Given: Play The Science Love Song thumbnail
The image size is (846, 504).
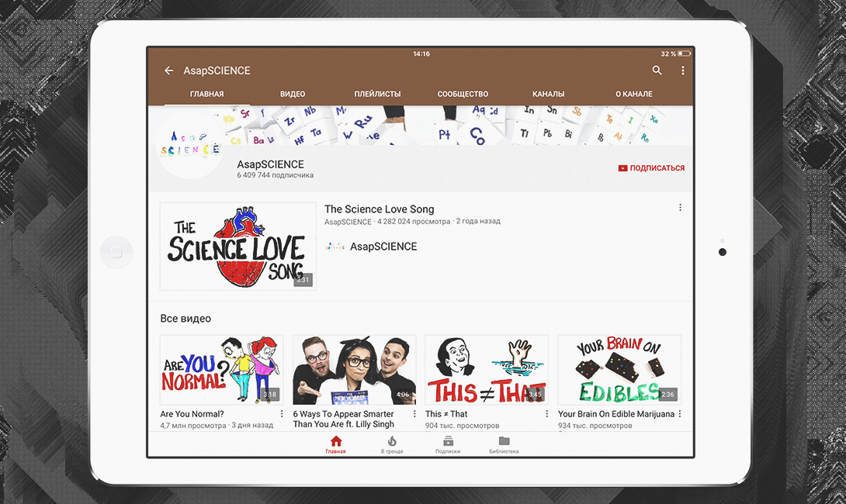Looking at the screenshot, I should coord(238,247).
